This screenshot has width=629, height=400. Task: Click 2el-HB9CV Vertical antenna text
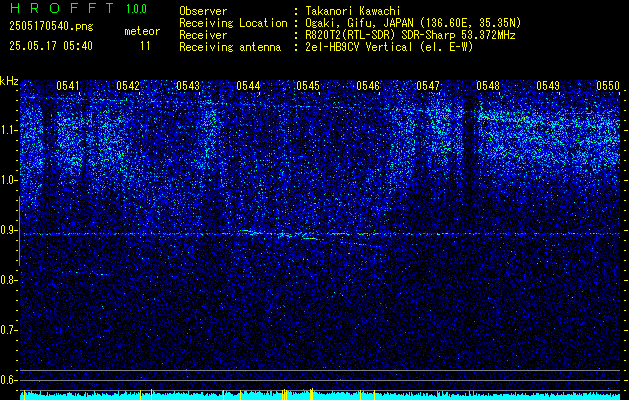(x=390, y=47)
